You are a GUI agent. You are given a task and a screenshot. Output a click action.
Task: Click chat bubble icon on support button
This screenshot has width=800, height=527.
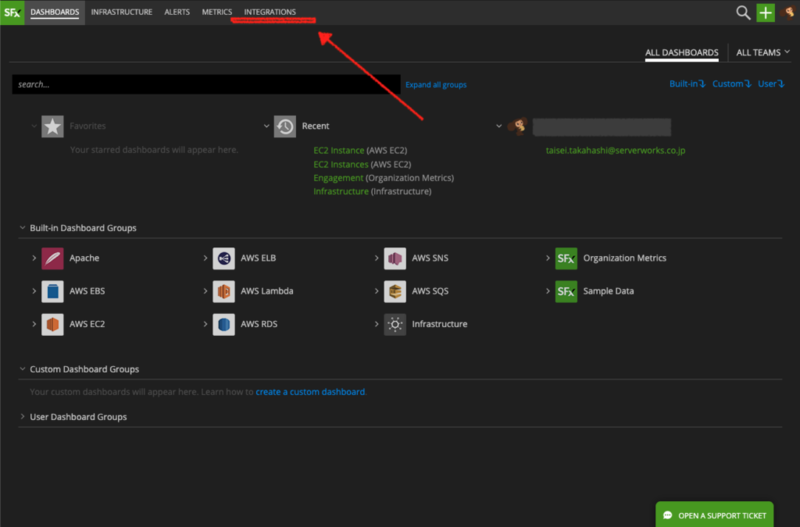[x=667, y=516]
